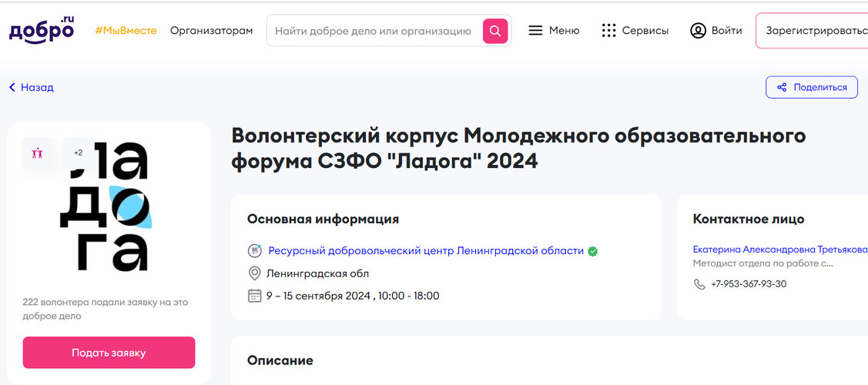This screenshot has width=868, height=385.
Task: Click the Войти user profile icon
Action: pos(698,31)
